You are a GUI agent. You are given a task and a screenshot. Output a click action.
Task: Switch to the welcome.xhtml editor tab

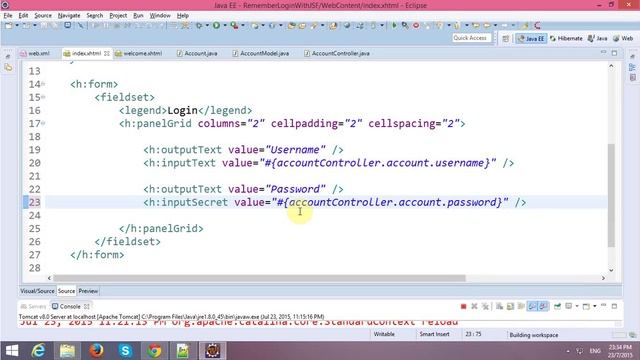coord(139,53)
